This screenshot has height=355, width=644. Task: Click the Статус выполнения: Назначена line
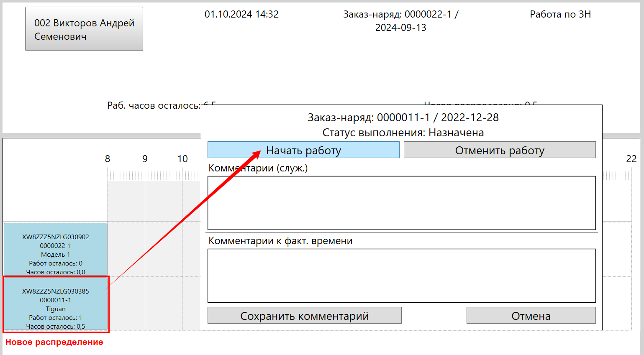403,133
